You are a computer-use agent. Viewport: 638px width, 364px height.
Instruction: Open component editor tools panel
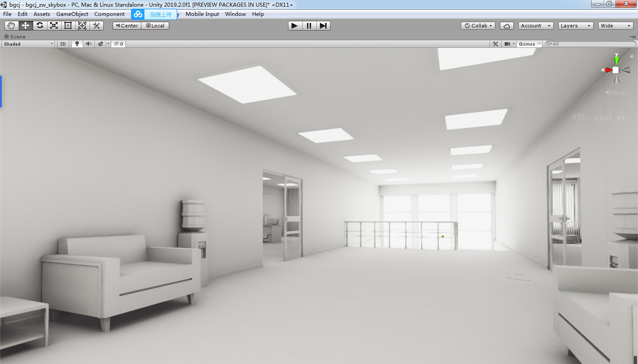pyautogui.click(x=496, y=44)
